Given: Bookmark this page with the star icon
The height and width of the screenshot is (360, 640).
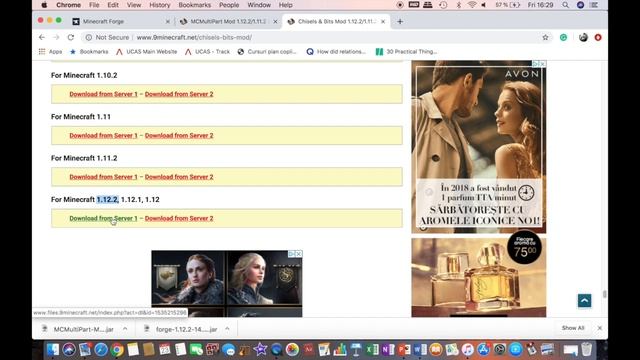Looking at the screenshot, I should 545,37.
